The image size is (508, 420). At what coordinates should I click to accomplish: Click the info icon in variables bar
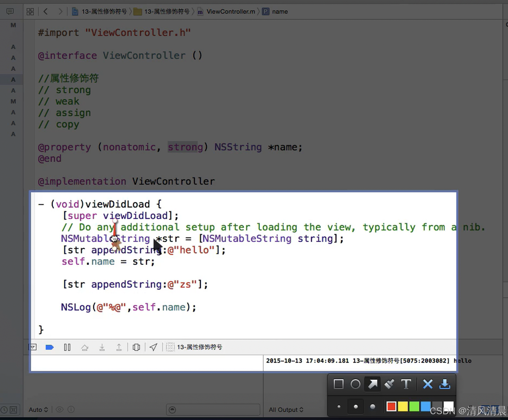pyautogui.click(x=71, y=409)
